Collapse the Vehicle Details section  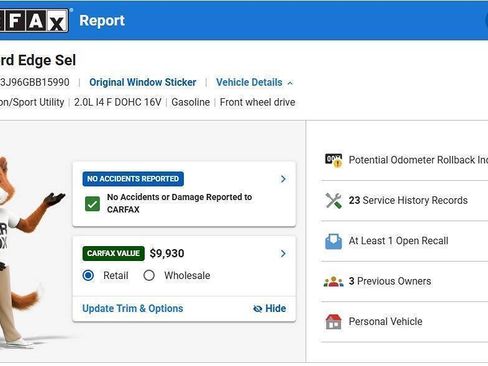pos(254,82)
